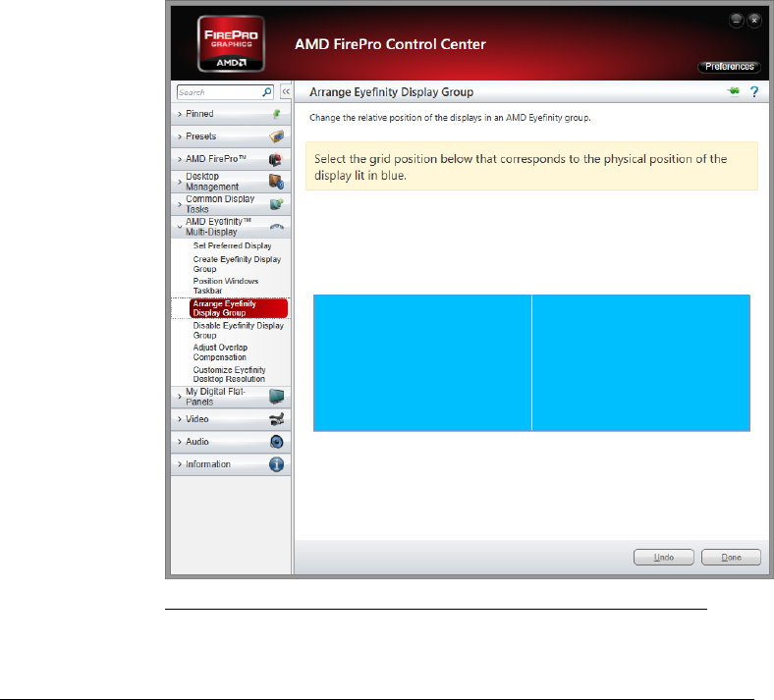The height and width of the screenshot is (700, 774).
Task: Select Arrange Eyefinity Display Group item
Action: tap(239, 308)
